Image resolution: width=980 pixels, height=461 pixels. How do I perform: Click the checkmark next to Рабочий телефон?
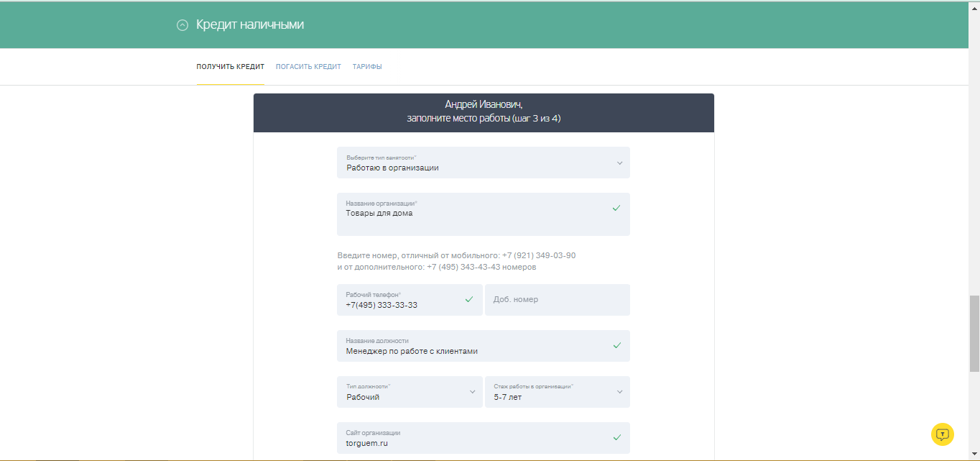[x=469, y=298]
